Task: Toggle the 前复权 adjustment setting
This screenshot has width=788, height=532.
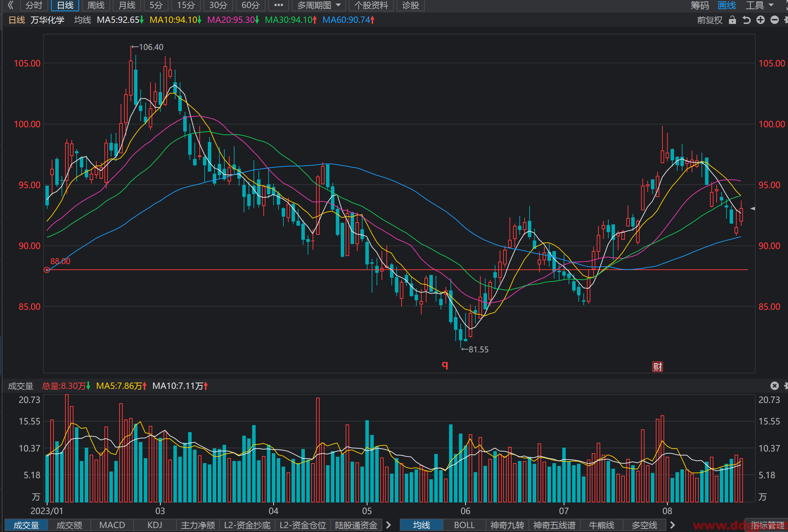Action: click(710, 20)
